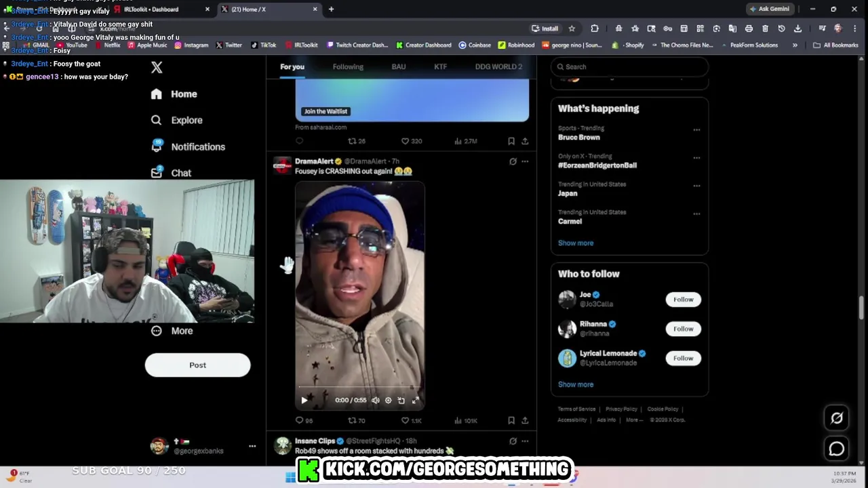Reply to the DramaAlert post with 96 replies
This screenshot has height=488, width=868.
304,421
